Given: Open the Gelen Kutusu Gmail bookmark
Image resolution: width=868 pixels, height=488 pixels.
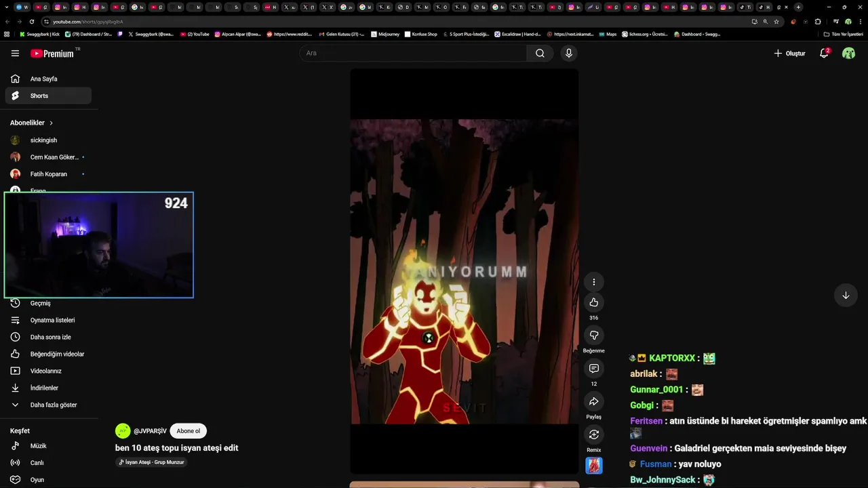Looking at the screenshot, I should click(341, 34).
